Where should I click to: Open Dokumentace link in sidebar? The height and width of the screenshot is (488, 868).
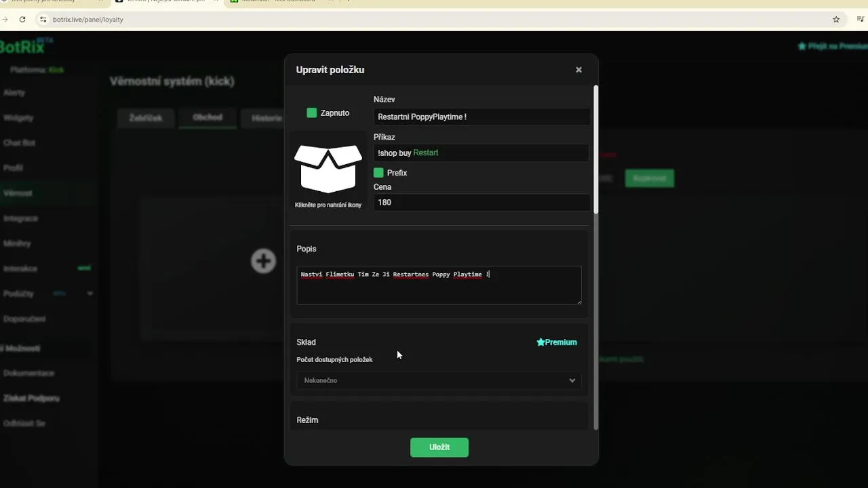coord(28,373)
